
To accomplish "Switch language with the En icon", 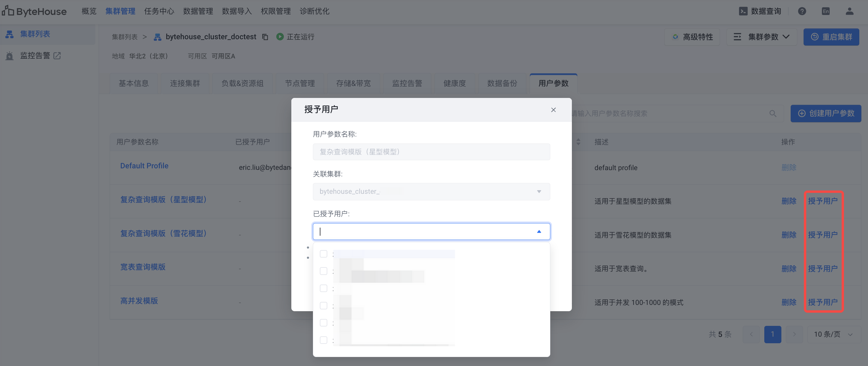I will (825, 11).
